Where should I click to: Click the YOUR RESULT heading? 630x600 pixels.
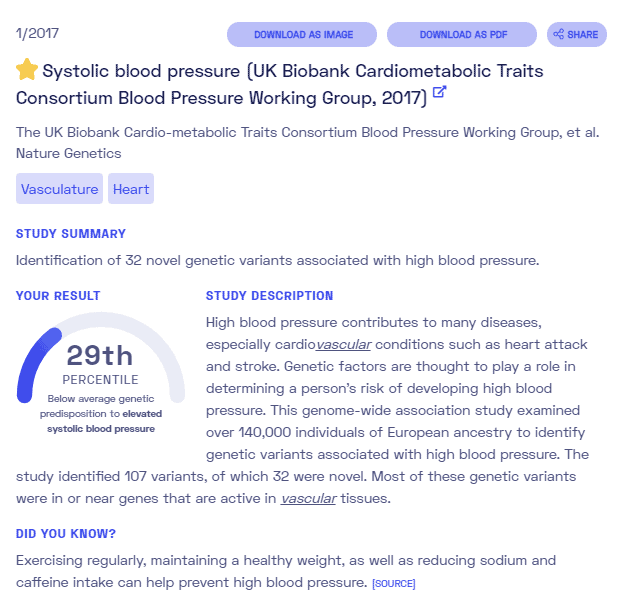point(58,295)
